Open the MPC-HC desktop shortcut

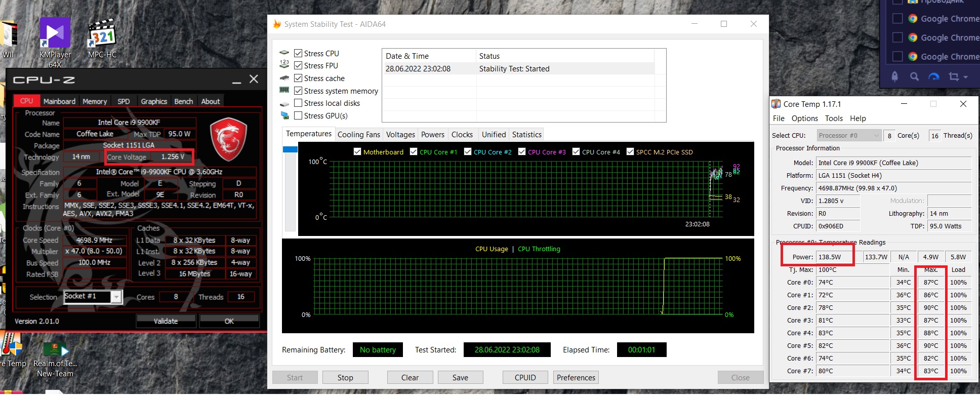point(102,39)
